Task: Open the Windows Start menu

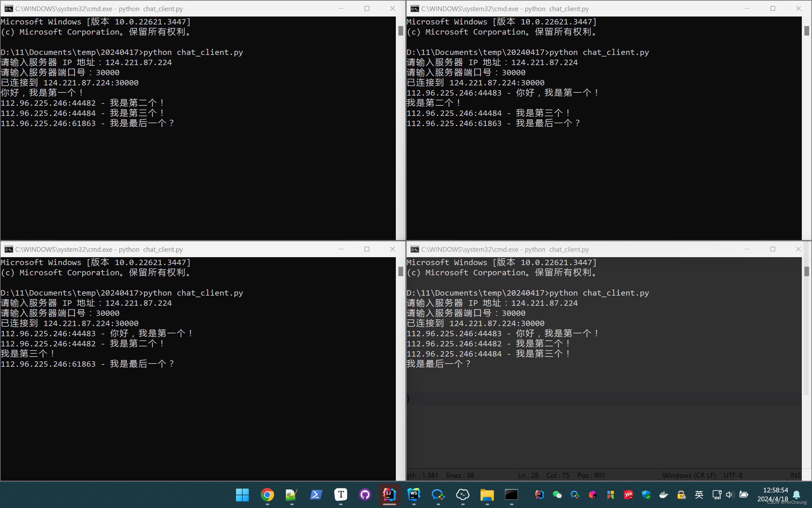Action: 242,495
